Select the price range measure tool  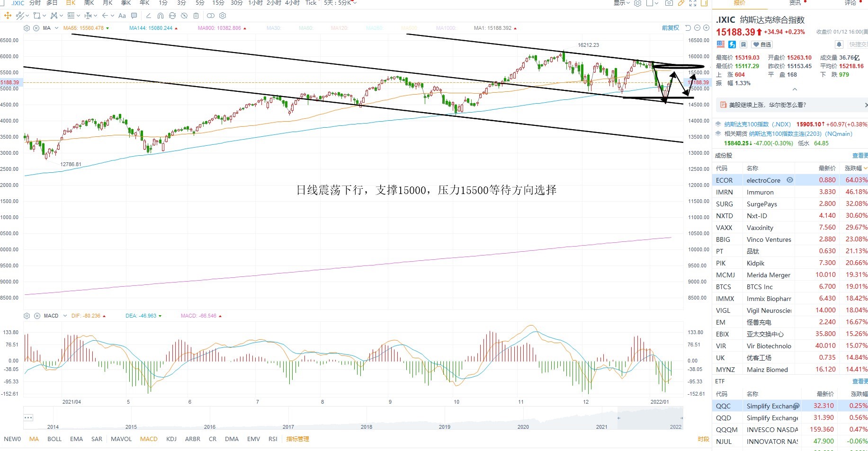[88, 16]
